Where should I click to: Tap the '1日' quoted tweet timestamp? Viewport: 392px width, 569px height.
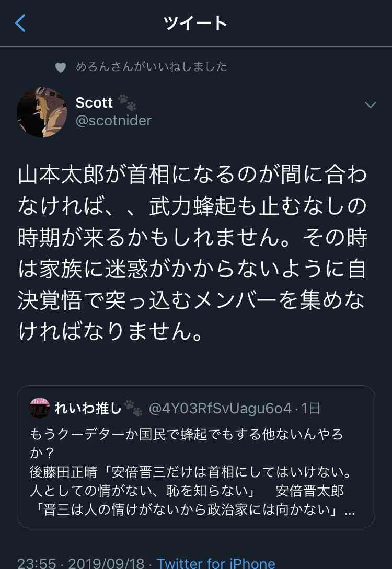click(310, 409)
